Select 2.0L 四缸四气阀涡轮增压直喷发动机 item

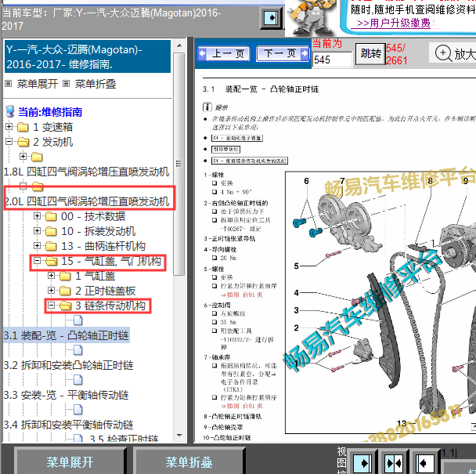point(86,201)
